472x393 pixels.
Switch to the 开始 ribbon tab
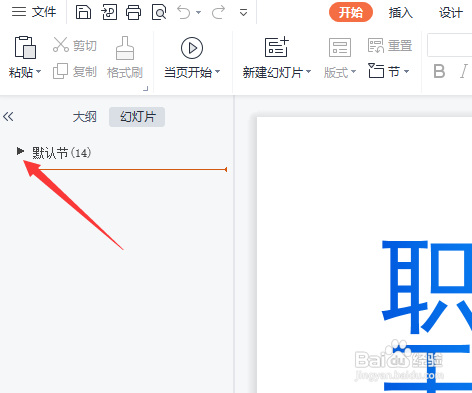tap(351, 13)
